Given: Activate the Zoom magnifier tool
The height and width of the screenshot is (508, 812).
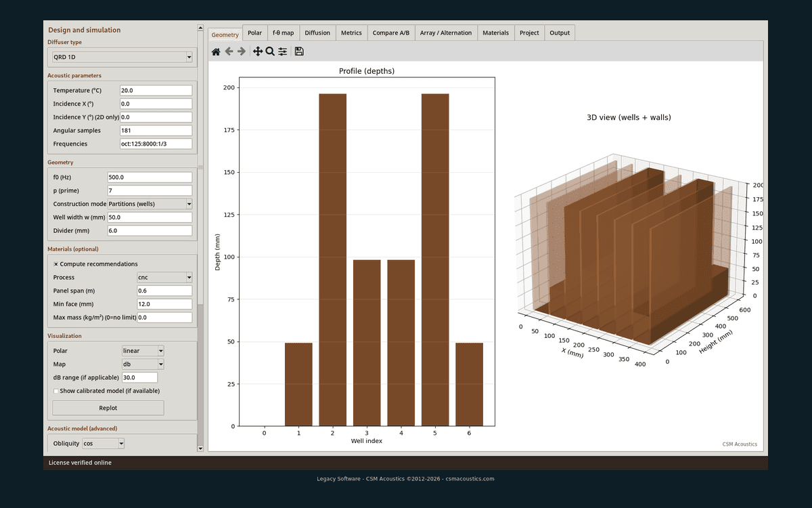Looking at the screenshot, I should (x=270, y=51).
